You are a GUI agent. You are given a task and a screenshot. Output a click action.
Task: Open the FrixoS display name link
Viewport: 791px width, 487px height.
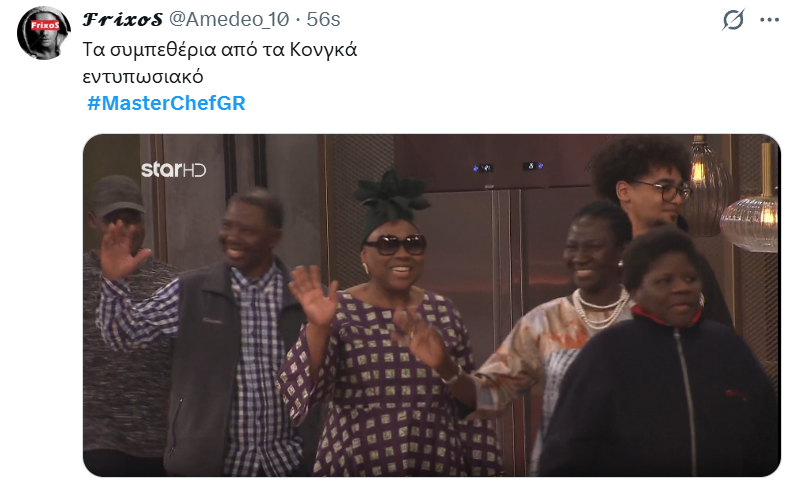click(123, 20)
